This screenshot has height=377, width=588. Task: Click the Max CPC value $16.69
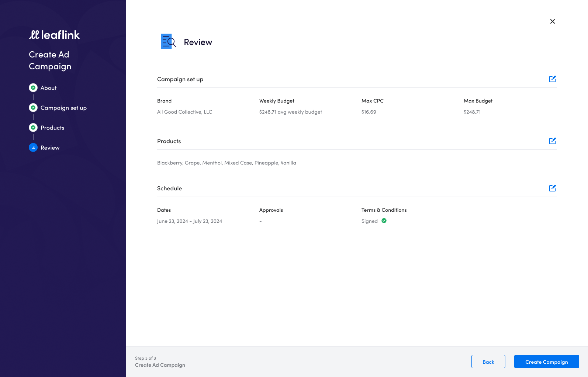369,112
